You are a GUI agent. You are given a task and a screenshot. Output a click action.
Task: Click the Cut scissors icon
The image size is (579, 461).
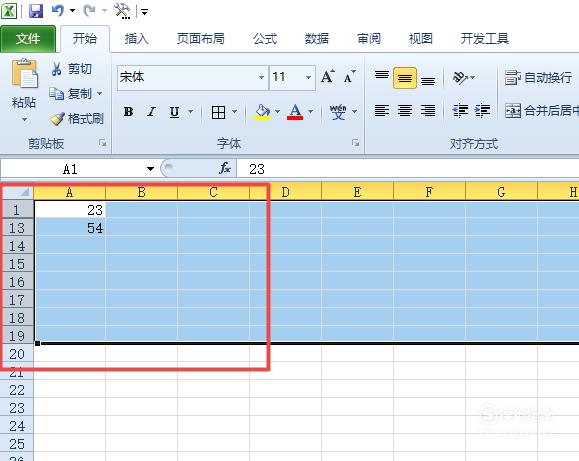click(x=56, y=69)
